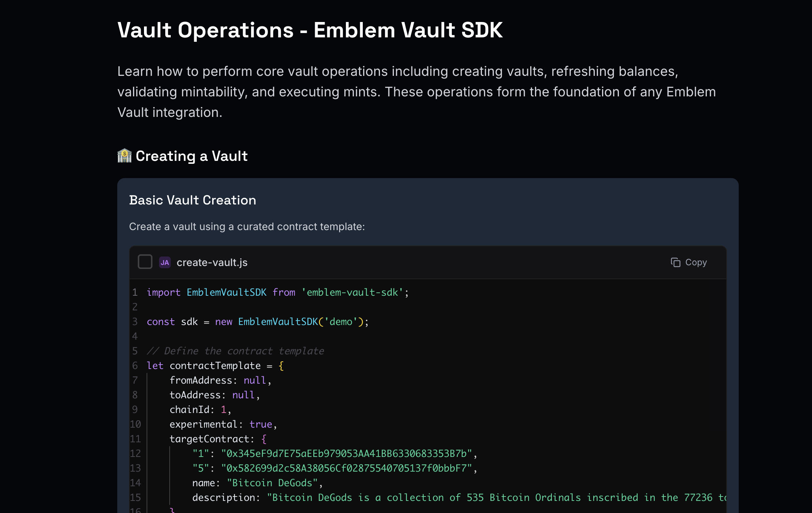Click the Basic Vault Creation title
The width and height of the screenshot is (812, 513).
click(x=193, y=200)
